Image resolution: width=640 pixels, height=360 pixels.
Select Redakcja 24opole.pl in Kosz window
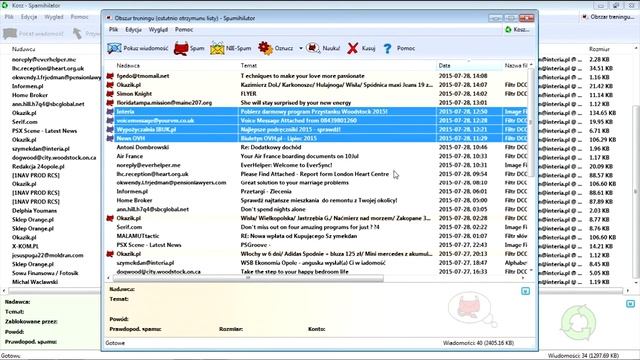coord(38,167)
